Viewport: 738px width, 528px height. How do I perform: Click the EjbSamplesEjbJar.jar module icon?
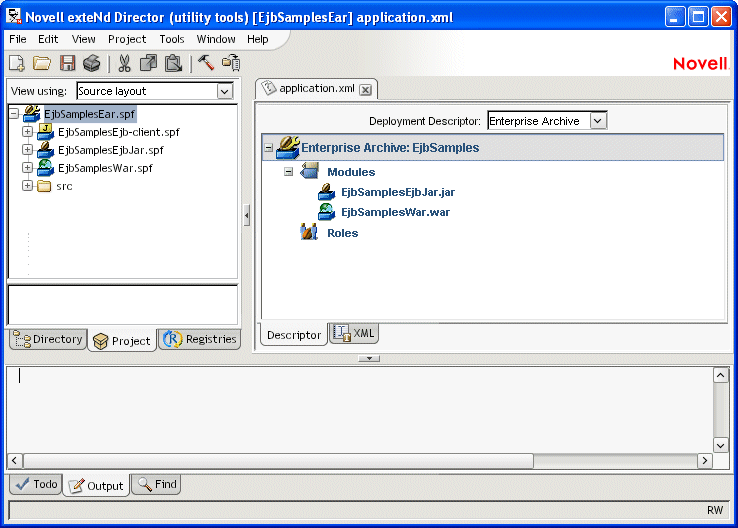point(326,192)
